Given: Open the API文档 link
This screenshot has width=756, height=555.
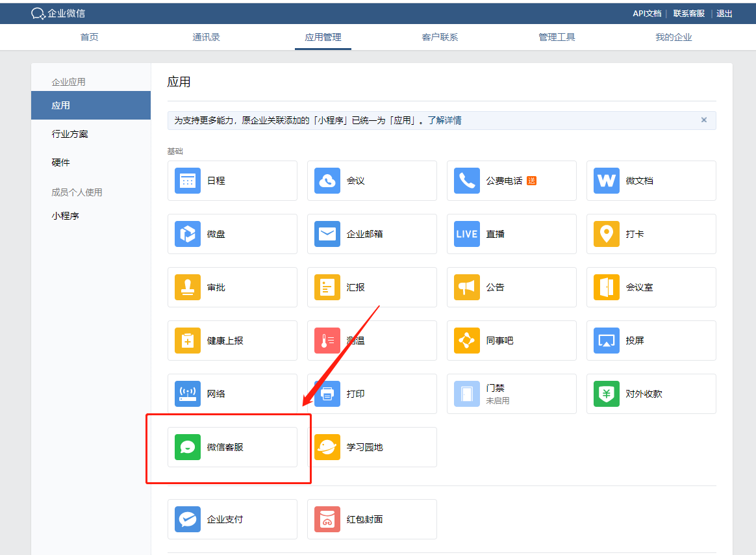Looking at the screenshot, I should [647, 14].
